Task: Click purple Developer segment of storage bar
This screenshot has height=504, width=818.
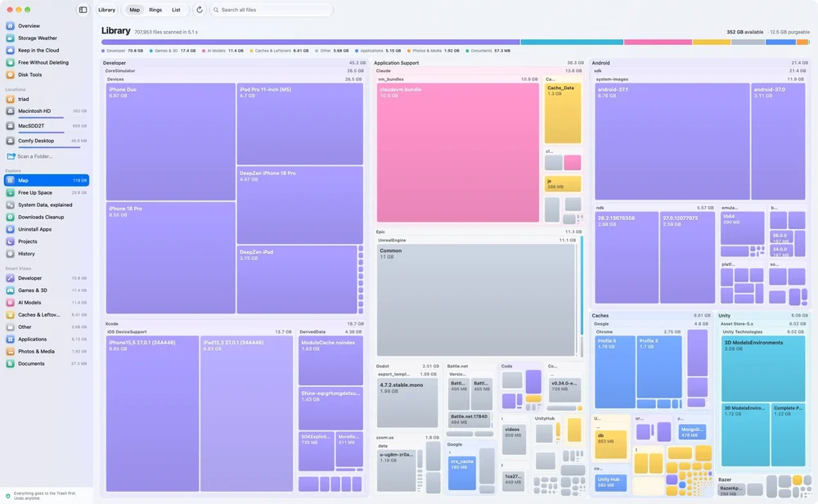Action: pos(311,42)
